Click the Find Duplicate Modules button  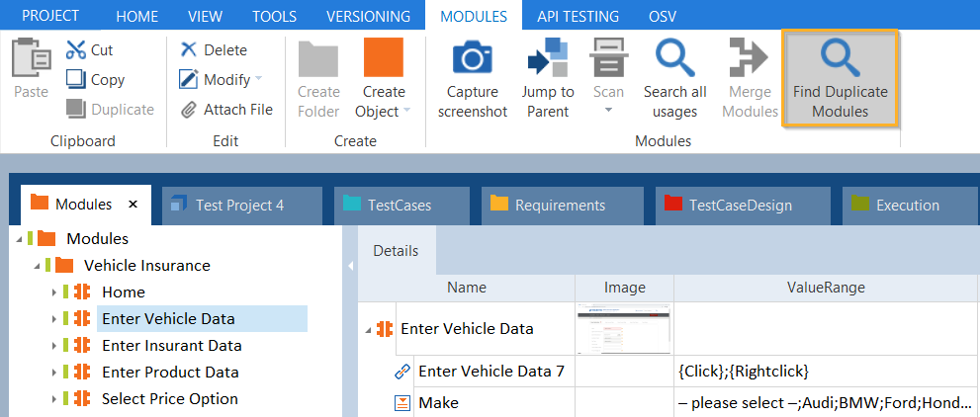[840, 78]
